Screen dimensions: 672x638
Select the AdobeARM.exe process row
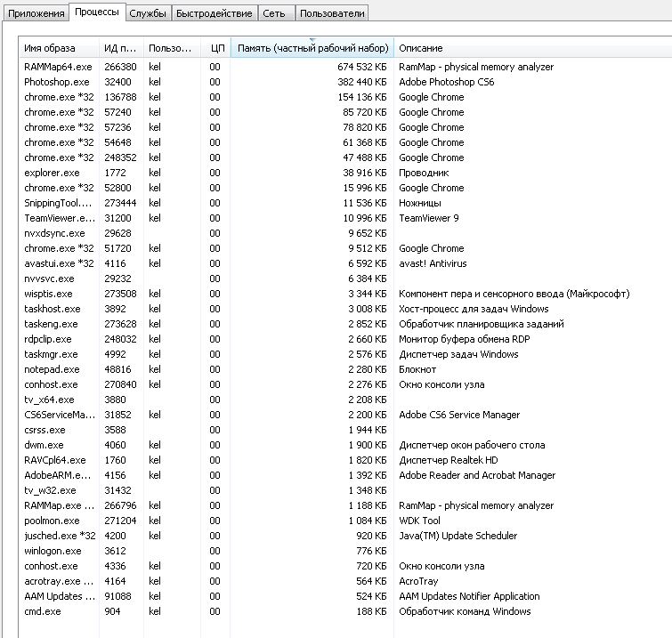click(x=345, y=475)
